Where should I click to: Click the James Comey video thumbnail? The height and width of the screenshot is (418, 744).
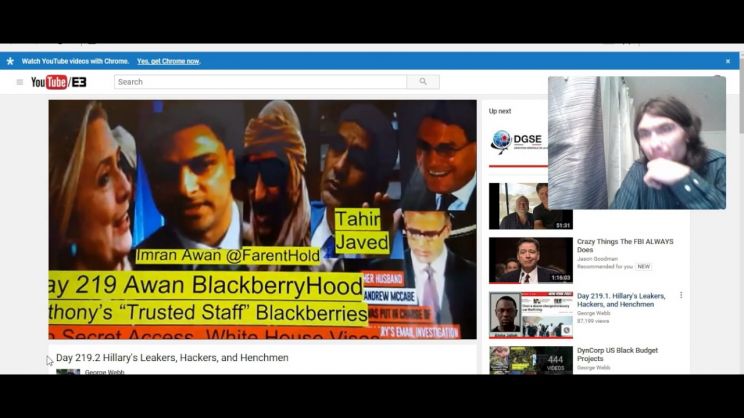(x=530, y=260)
